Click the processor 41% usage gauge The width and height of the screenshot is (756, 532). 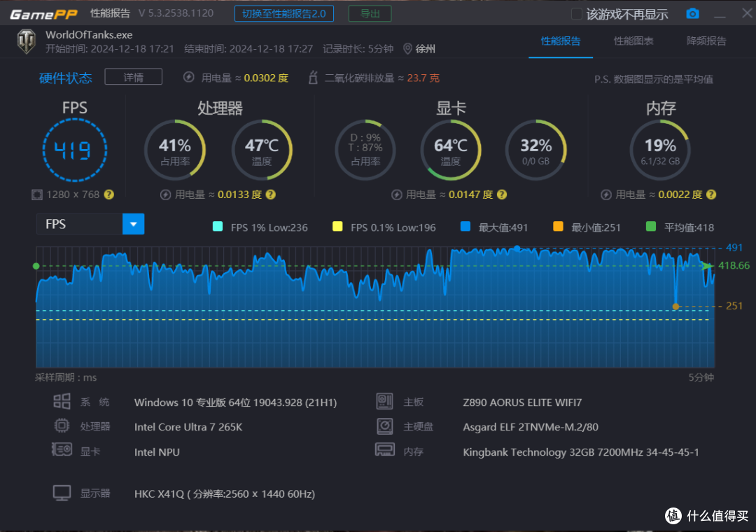point(175,150)
